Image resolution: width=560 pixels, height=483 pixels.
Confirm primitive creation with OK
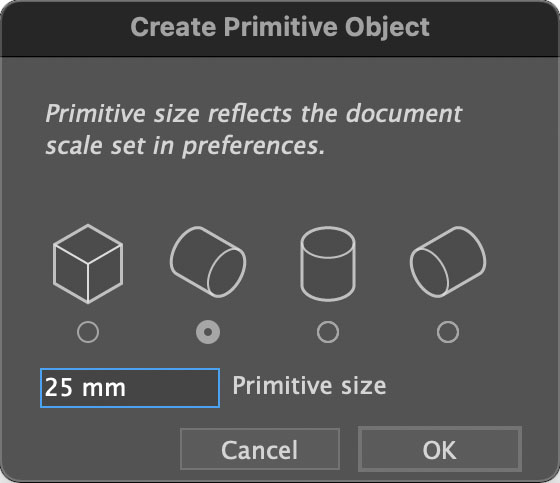tap(440, 449)
